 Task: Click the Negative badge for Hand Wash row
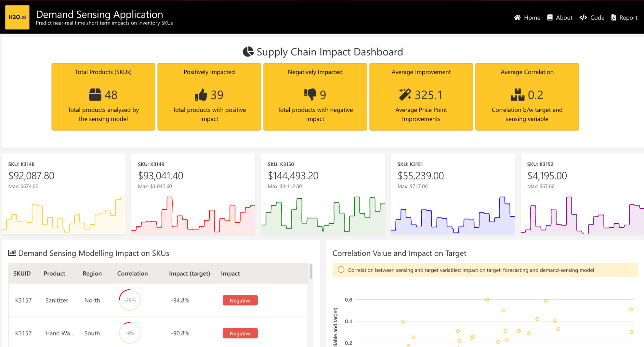240,333
